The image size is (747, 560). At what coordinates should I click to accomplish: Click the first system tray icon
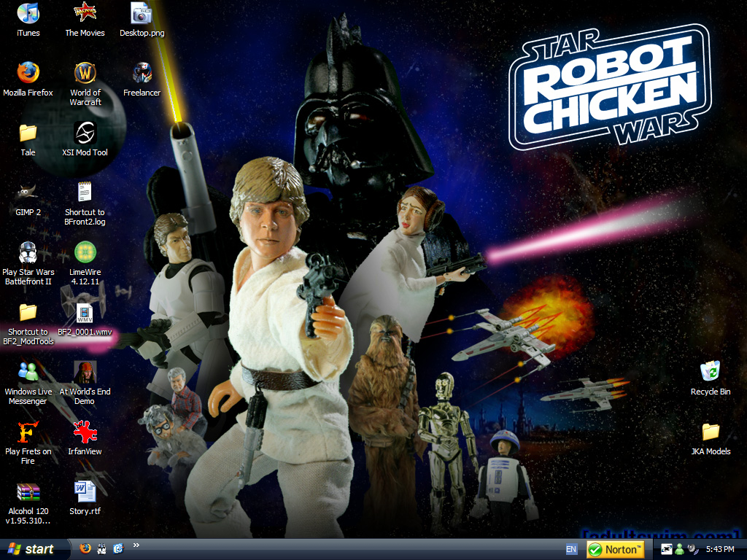(666, 550)
